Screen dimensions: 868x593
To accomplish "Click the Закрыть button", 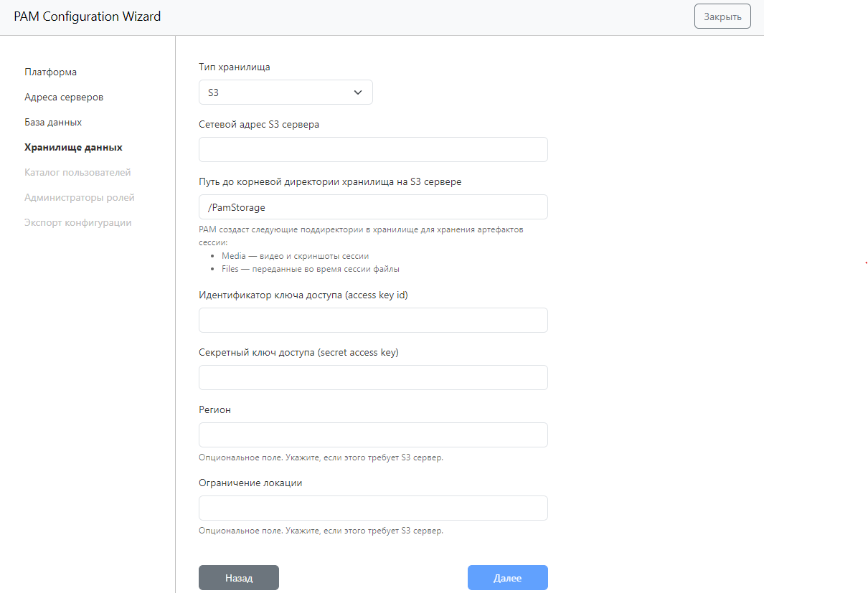I will 722,16.
